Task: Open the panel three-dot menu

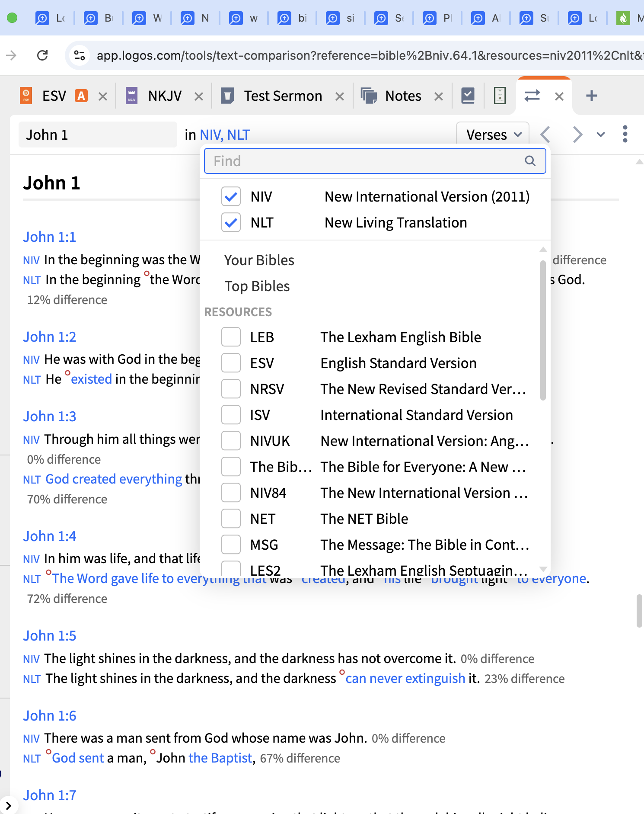Action: click(625, 134)
